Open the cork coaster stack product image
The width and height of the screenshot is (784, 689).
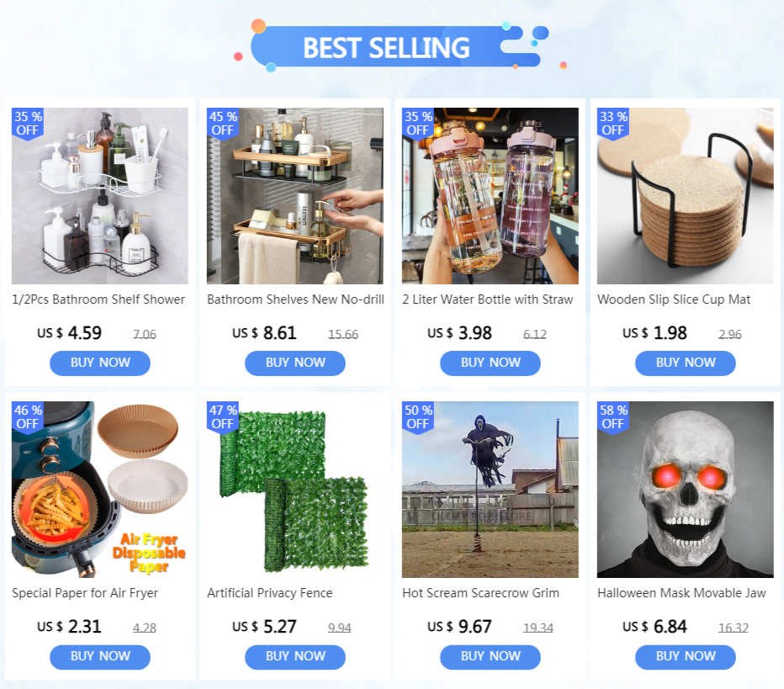click(x=686, y=196)
